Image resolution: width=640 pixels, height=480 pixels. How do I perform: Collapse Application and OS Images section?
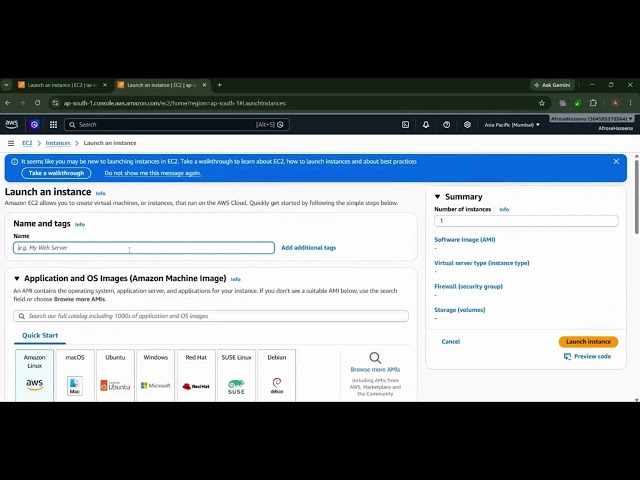coord(17,278)
